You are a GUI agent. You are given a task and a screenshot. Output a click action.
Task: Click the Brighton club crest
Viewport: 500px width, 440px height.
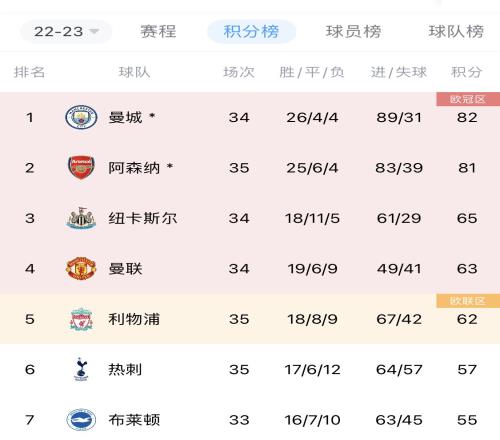[81, 420]
